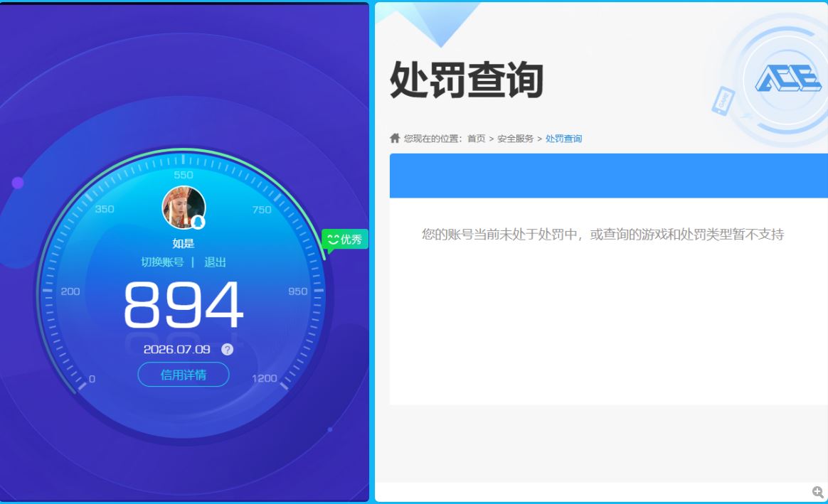Click the credit score 894

coord(184,304)
